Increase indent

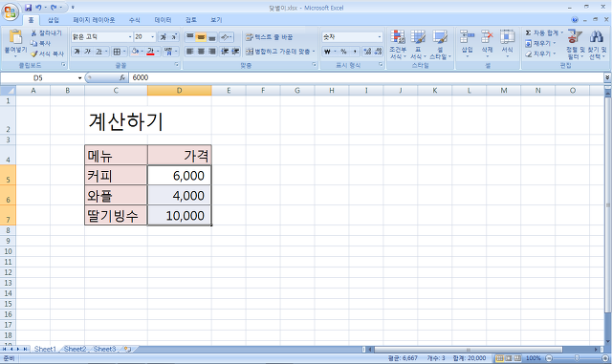coord(235,52)
